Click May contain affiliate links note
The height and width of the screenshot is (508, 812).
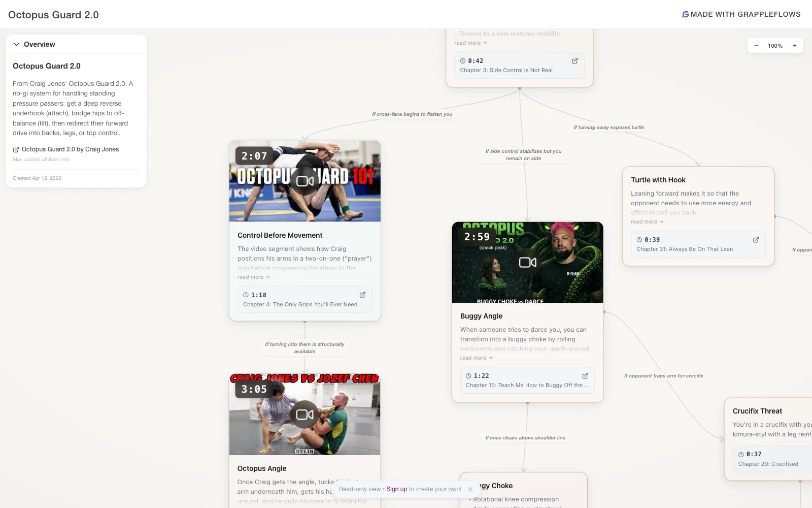(x=41, y=160)
